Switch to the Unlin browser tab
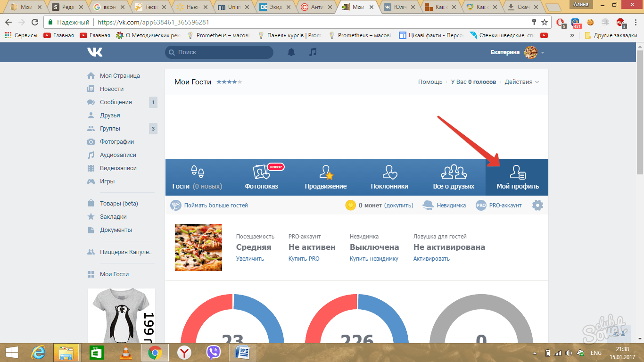The image size is (644, 362). (235, 7)
